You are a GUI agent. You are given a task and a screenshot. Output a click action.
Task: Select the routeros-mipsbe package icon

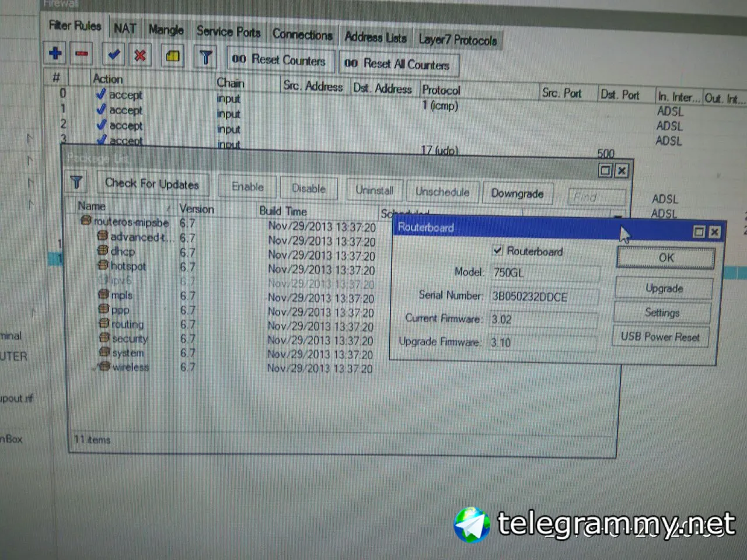[86, 221]
